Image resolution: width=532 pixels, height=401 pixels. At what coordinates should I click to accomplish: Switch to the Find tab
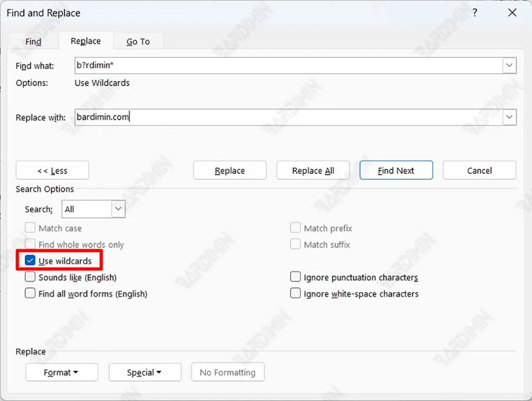click(x=33, y=42)
